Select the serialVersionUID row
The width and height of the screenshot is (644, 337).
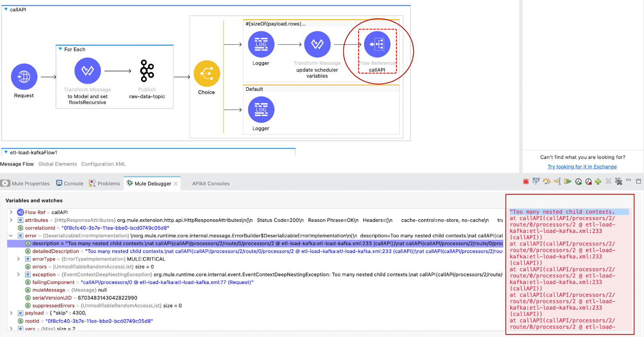[x=255, y=298]
